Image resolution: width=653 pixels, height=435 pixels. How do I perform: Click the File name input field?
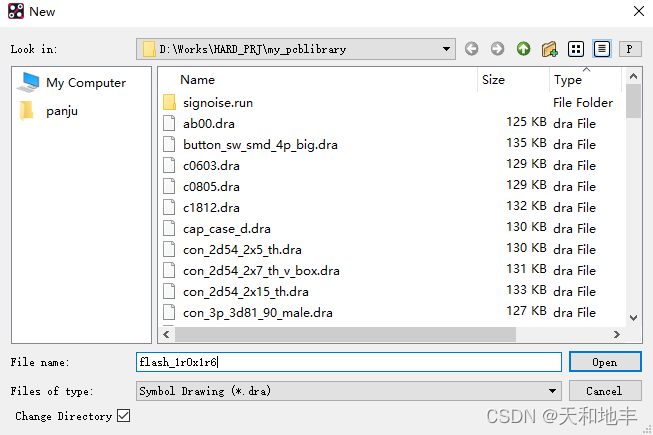tap(348, 362)
